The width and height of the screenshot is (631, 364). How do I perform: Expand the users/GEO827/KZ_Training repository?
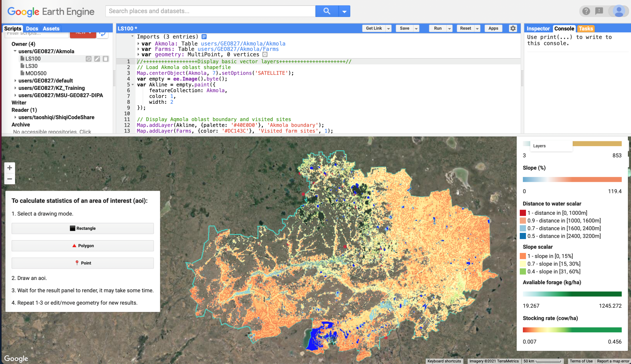pos(15,88)
